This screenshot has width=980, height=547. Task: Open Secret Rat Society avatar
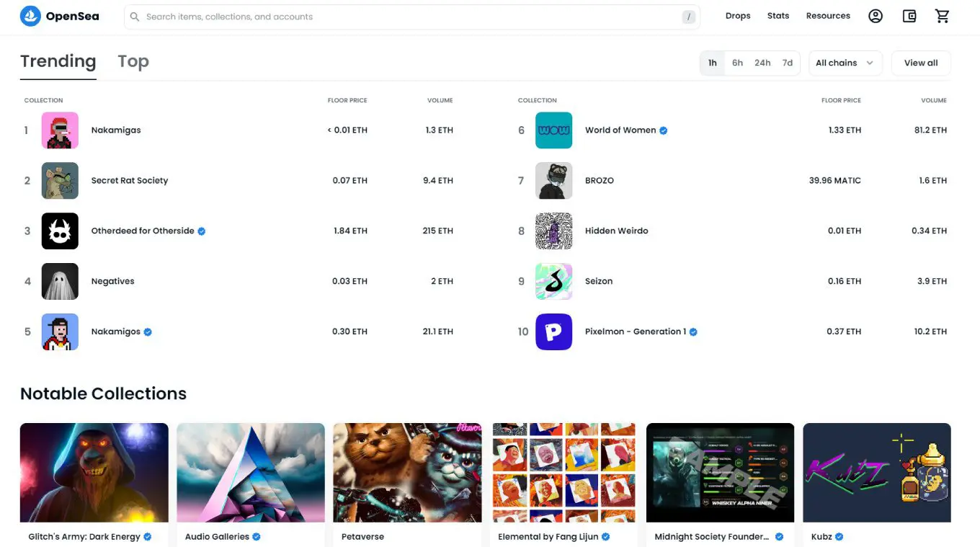60,181
